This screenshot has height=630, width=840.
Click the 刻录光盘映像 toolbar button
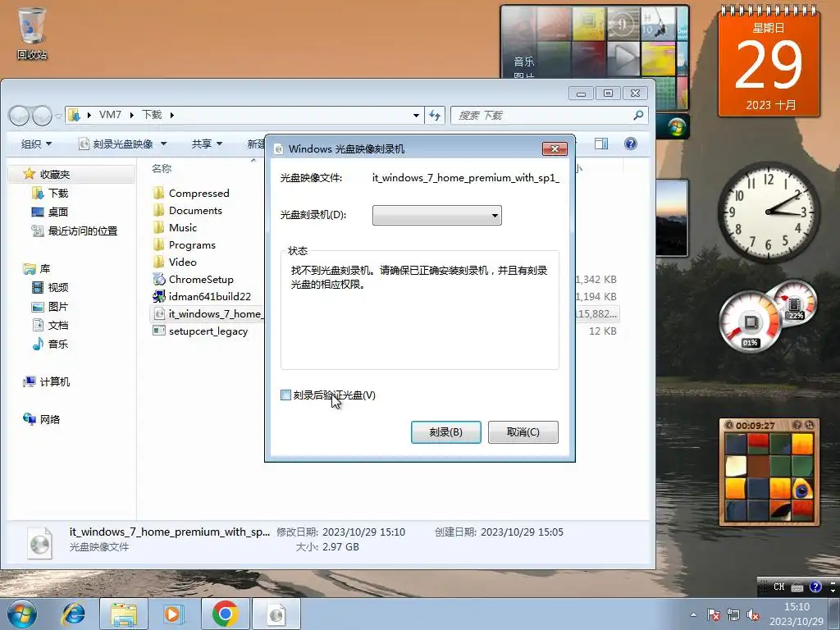(x=116, y=144)
